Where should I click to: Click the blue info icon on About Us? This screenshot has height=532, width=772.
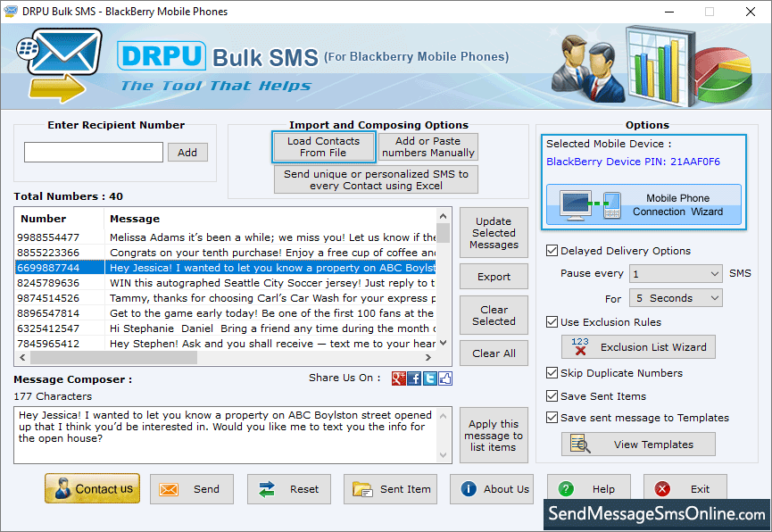pyautogui.click(x=469, y=488)
